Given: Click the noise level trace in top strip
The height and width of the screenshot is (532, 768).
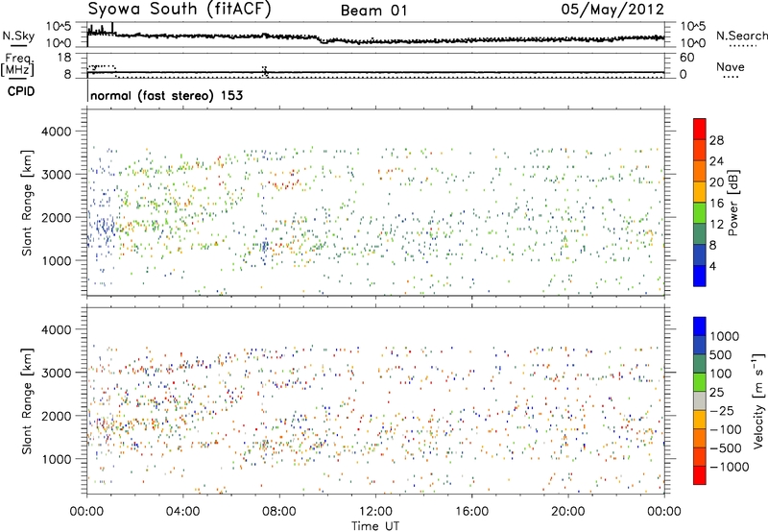Looking at the screenshot, I should tap(375, 37).
